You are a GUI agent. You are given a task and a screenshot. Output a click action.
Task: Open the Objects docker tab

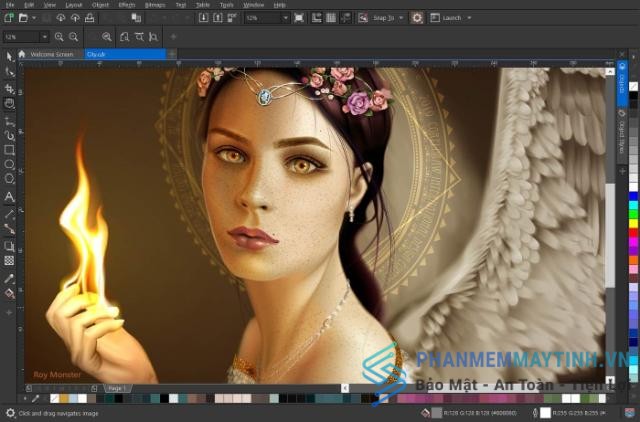[x=622, y=84]
